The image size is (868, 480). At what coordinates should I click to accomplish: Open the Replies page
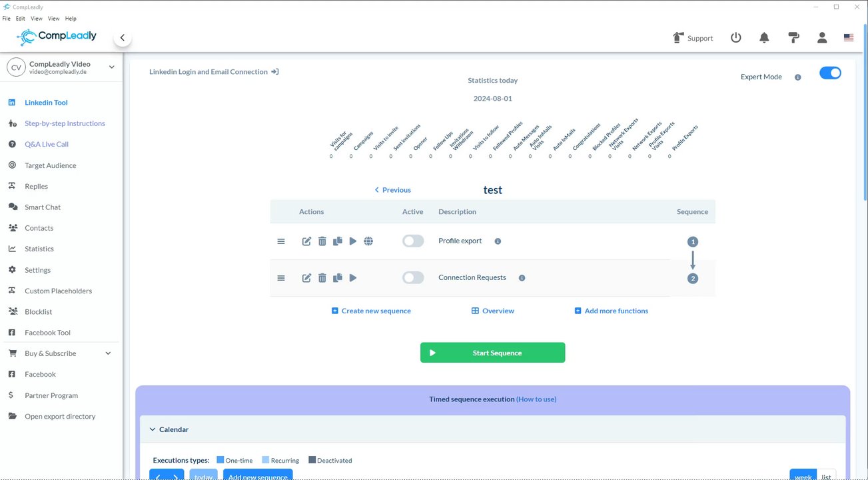(x=36, y=186)
